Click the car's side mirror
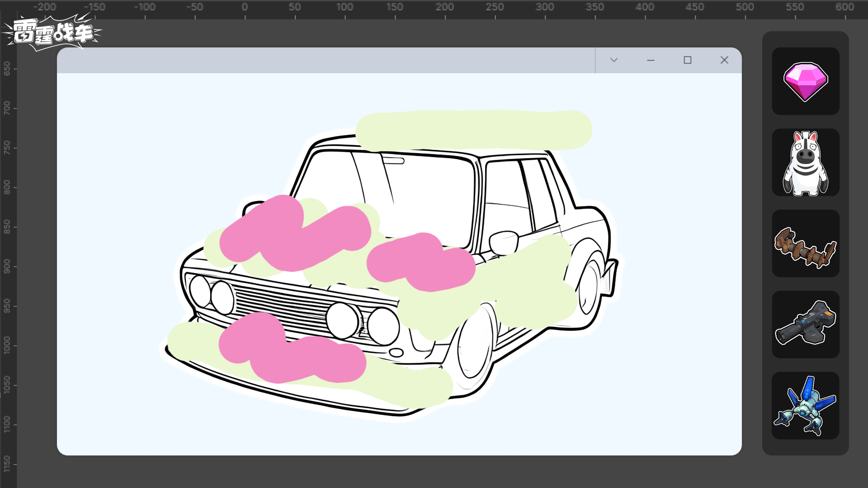The height and width of the screenshot is (488, 868). 503,242
